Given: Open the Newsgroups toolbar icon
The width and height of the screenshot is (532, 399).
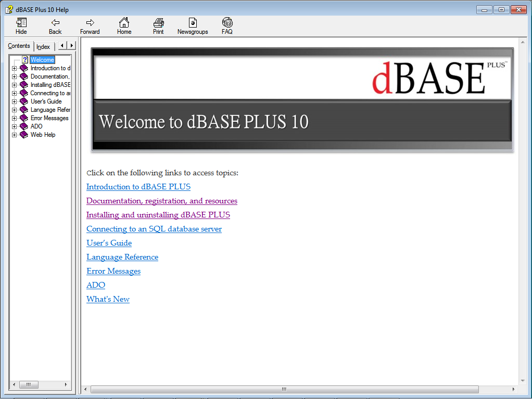Looking at the screenshot, I should pyautogui.click(x=193, y=23).
